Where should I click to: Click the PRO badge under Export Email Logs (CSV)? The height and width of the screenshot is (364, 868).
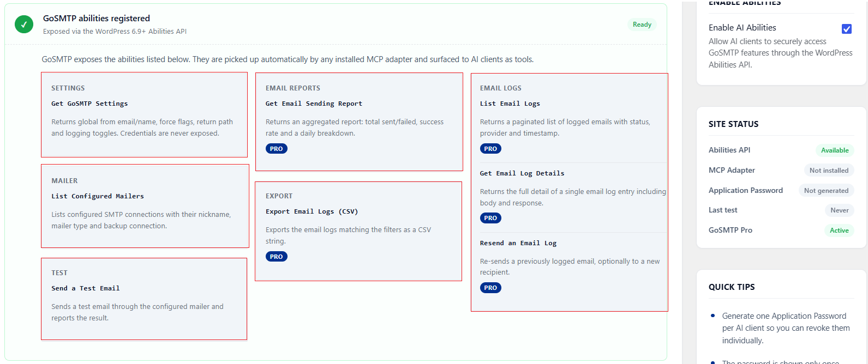click(x=277, y=257)
